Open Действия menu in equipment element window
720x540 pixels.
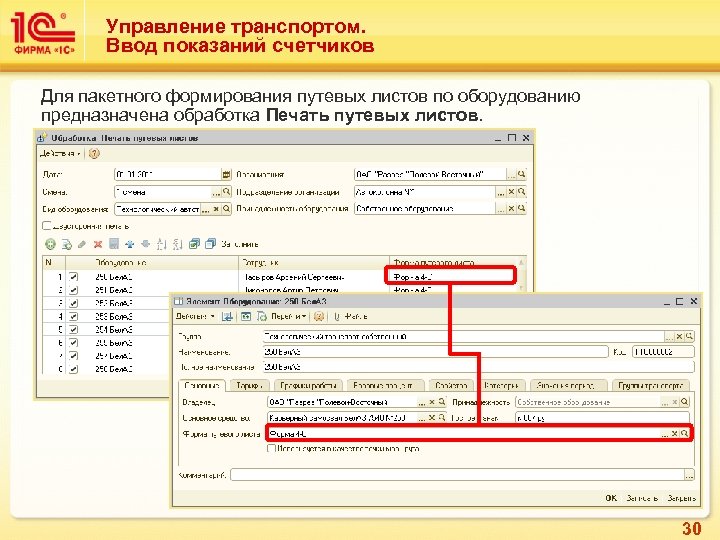(195, 316)
